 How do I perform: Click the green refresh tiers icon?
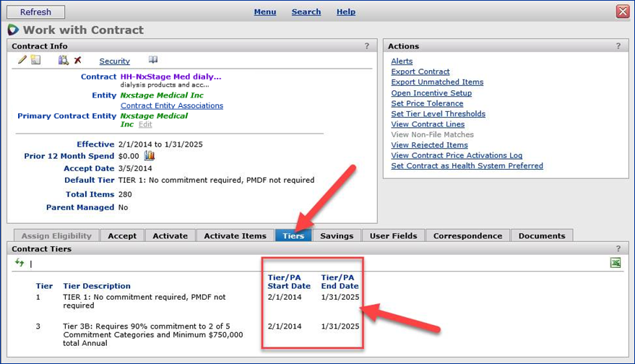tap(20, 263)
